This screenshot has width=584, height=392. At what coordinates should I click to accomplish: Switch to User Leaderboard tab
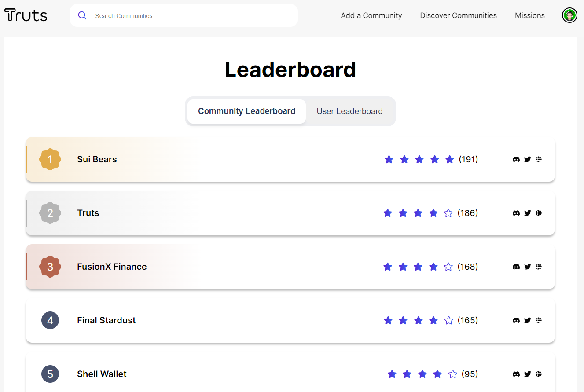click(350, 111)
